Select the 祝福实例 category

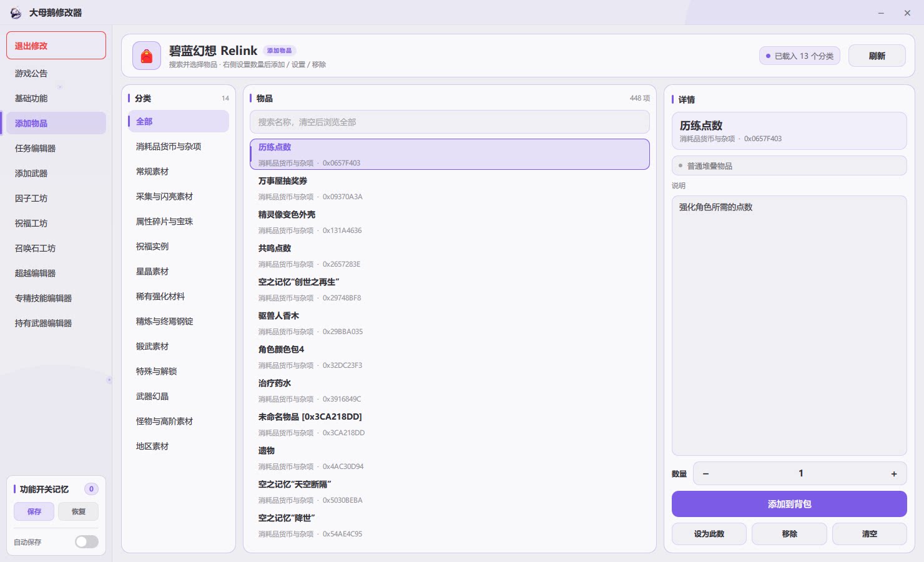[x=179, y=246]
